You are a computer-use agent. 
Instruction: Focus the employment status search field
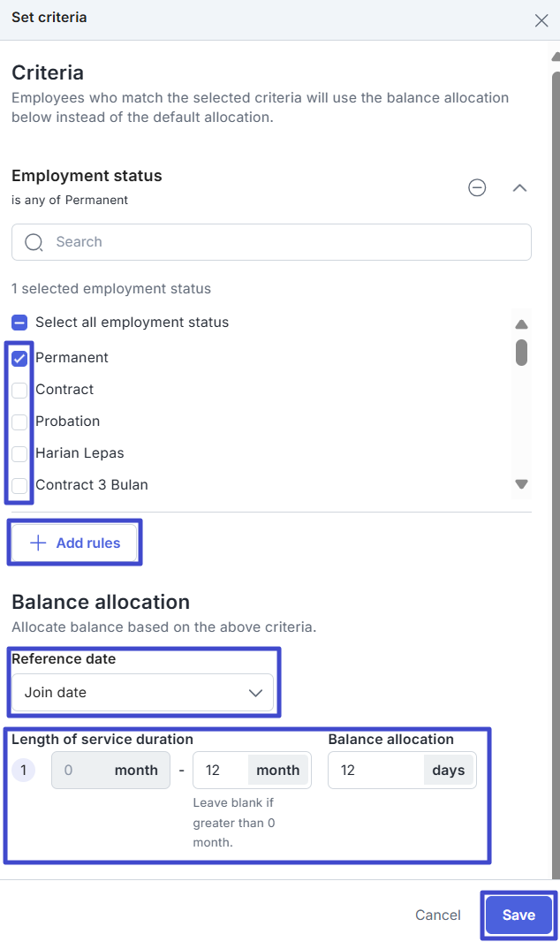pos(283,242)
